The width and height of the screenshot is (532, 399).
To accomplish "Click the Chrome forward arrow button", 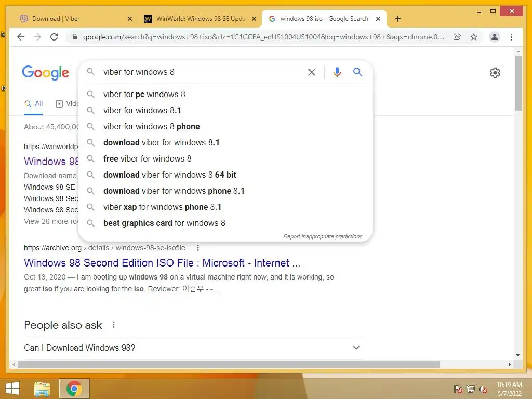I will click(37, 37).
